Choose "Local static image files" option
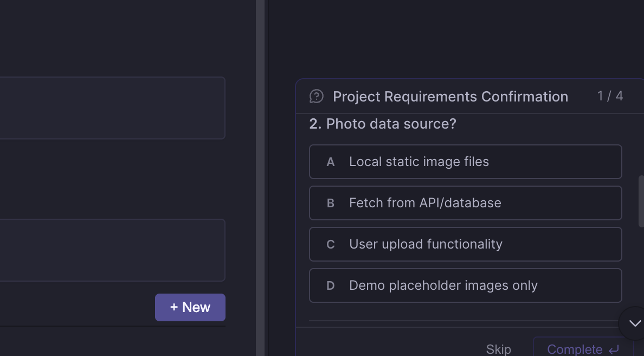The image size is (644, 356). coord(419,162)
